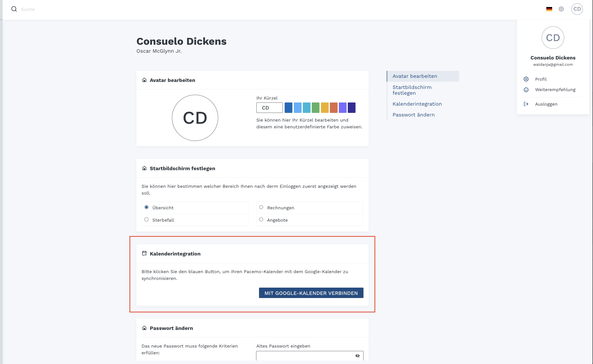Viewport: 593px width, 364px height.
Task: Click the Ihr Kürzel input field
Action: point(269,108)
